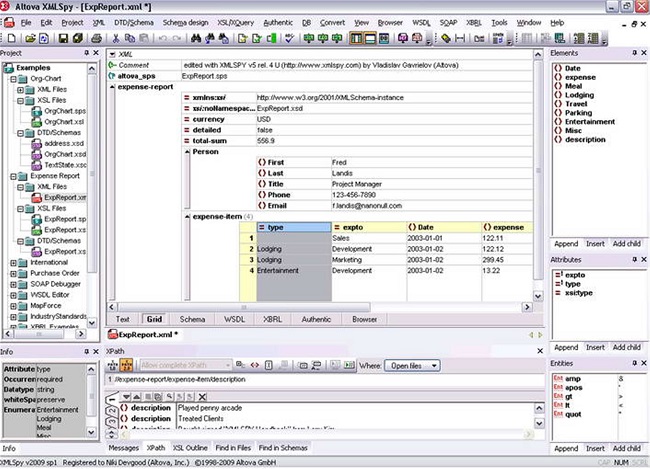The image size is (650, 469).
Task: Pin the Elements panel
Action: pos(634,53)
